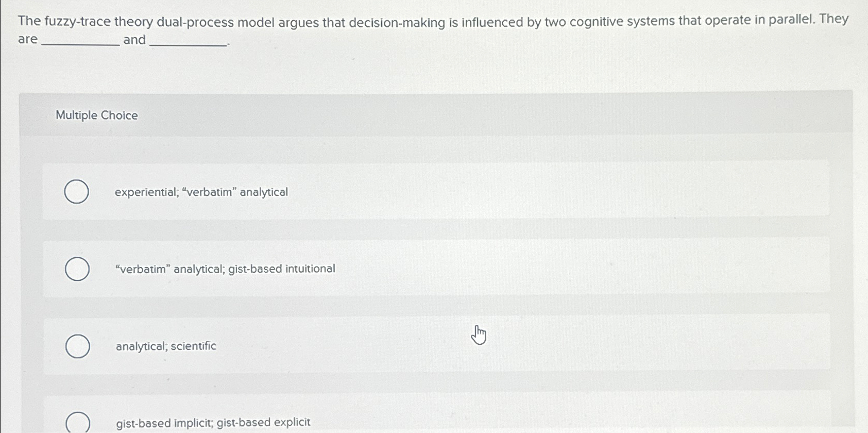Click the option "gist-based implicit; gist-based explicit"
Image resolution: width=868 pixels, height=433 pixels.
click(212, 422)
